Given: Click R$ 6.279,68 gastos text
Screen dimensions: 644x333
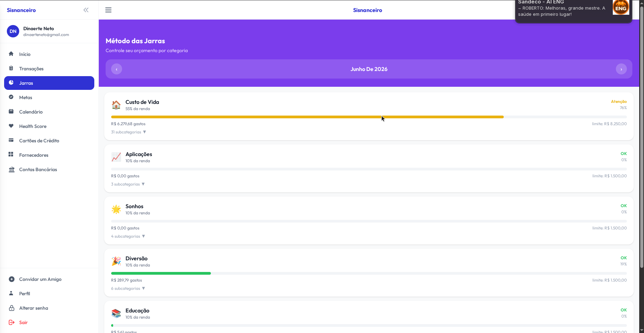Looking at the screenshot, I should click(x=128, y=124).
